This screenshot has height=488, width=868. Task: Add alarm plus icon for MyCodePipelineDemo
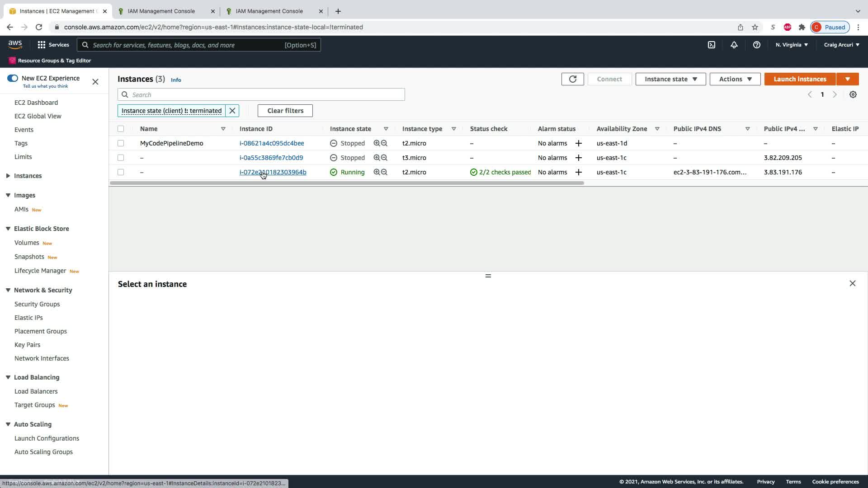(x=578, y=143)
